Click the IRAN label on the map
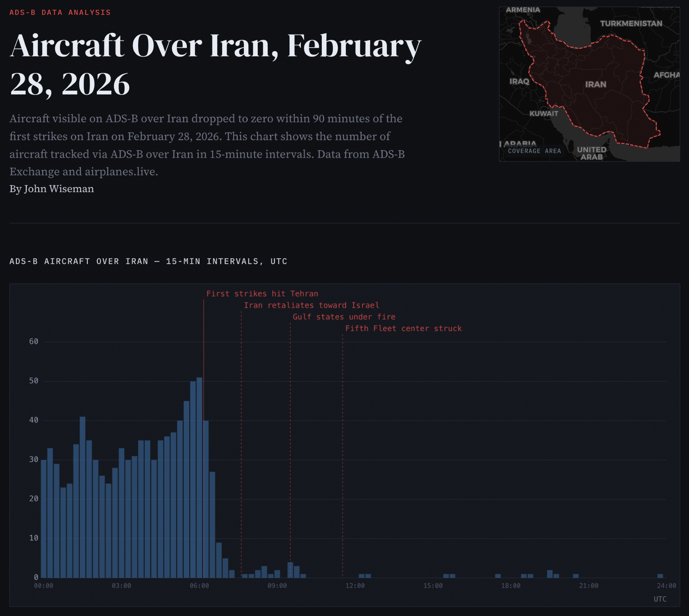Viewport: 689px width, 616px height. tap(596, 84)
